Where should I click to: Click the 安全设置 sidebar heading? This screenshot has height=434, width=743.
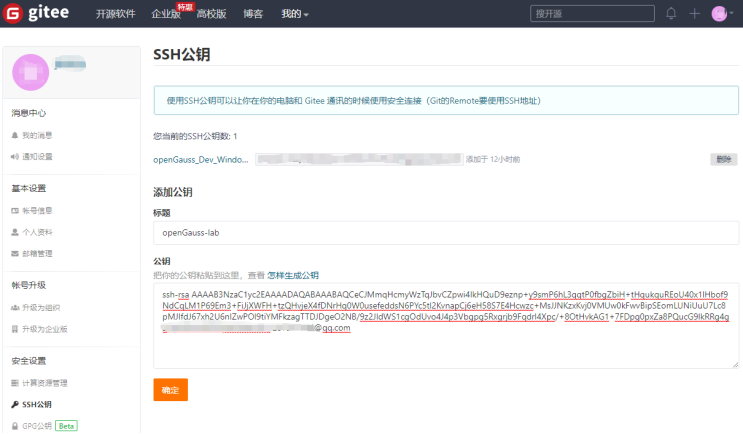28,361
